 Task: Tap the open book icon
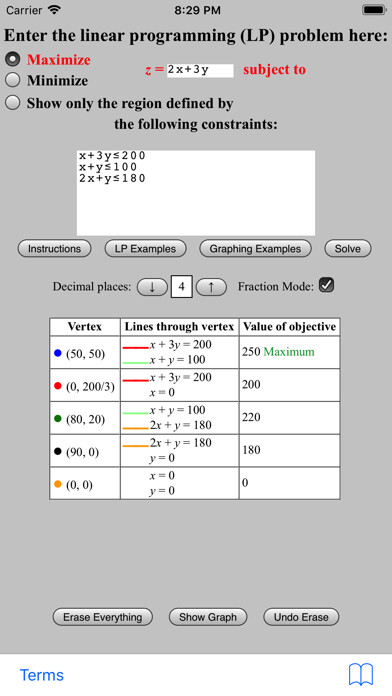(x=360, y=675)
